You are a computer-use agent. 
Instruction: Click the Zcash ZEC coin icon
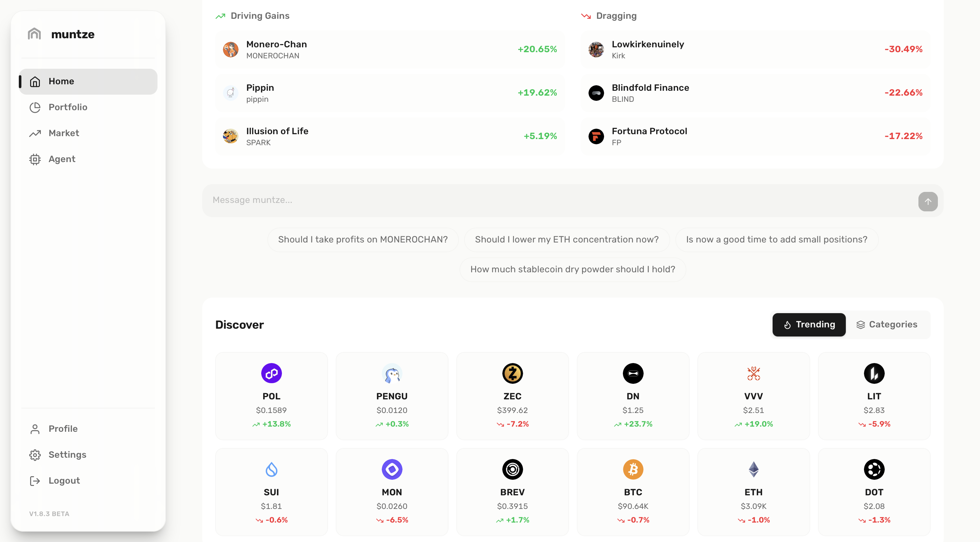(x=512, y=373)
